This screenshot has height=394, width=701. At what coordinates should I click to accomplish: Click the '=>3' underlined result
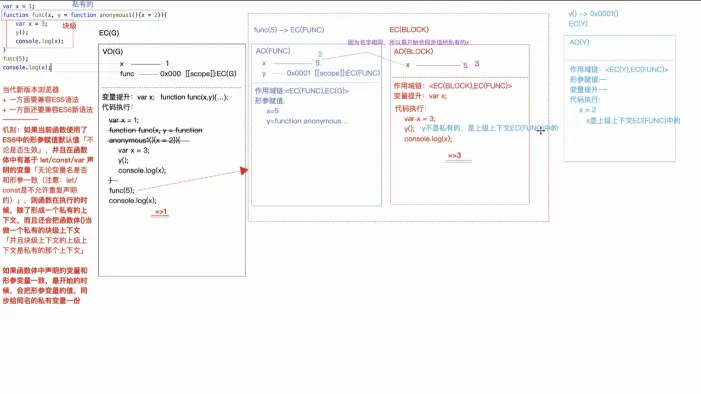pos(455,155)
